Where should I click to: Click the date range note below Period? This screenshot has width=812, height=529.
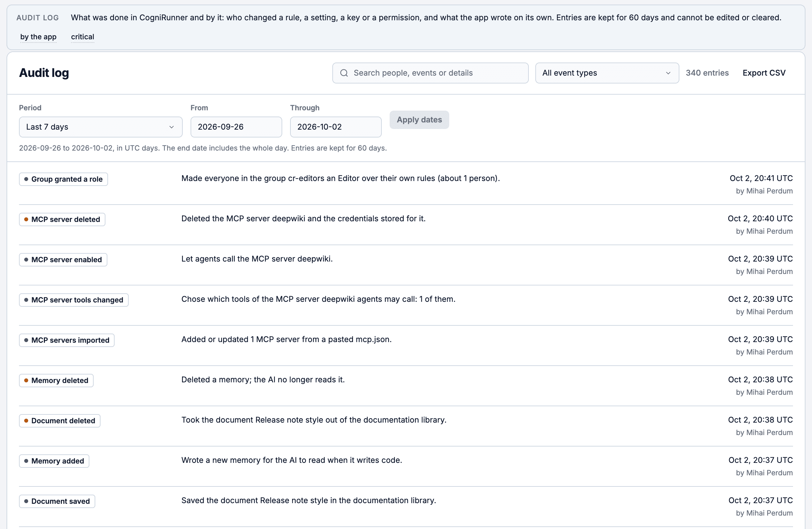coord(203,148)
